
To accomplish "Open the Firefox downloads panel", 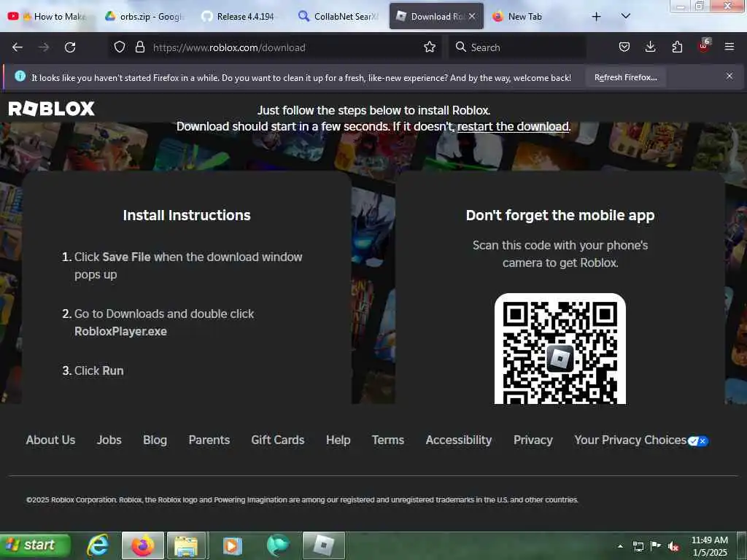I will (650, 47).
